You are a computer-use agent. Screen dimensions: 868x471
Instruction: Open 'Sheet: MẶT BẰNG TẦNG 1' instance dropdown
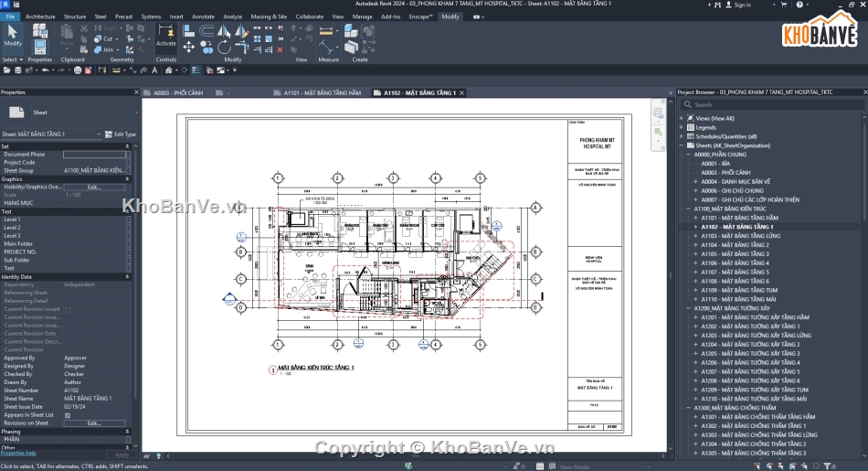[x=99, y=134]
